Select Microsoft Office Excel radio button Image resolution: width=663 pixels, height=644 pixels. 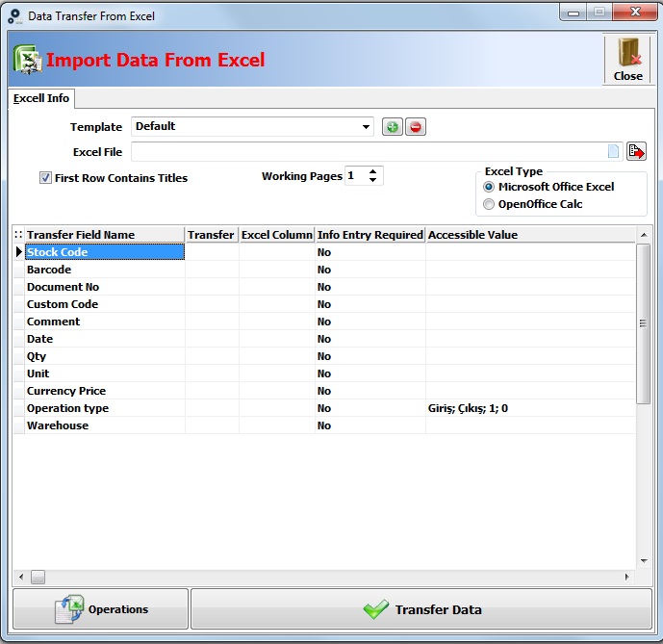coord(489,187)
